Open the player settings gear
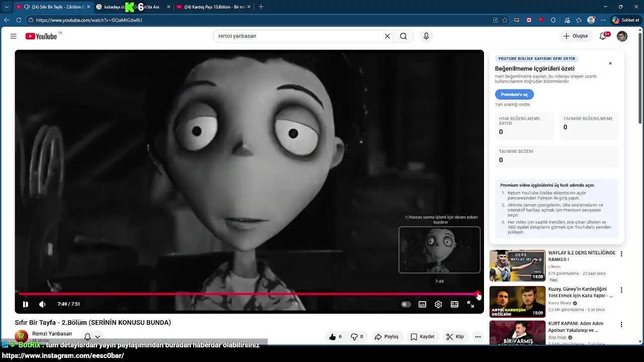The width and height of the screenshot is (644, 362). (438, 304)
